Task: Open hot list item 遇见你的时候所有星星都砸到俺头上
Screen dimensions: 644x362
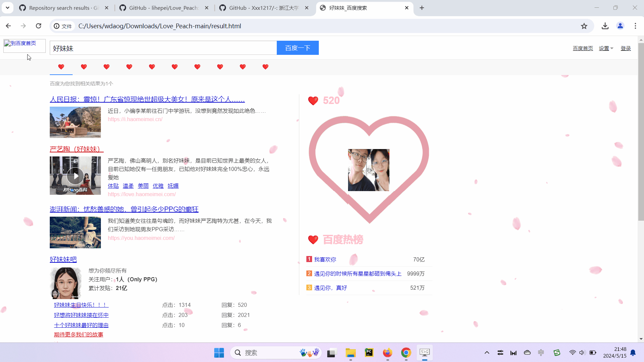Action: (x=358, y=274)
